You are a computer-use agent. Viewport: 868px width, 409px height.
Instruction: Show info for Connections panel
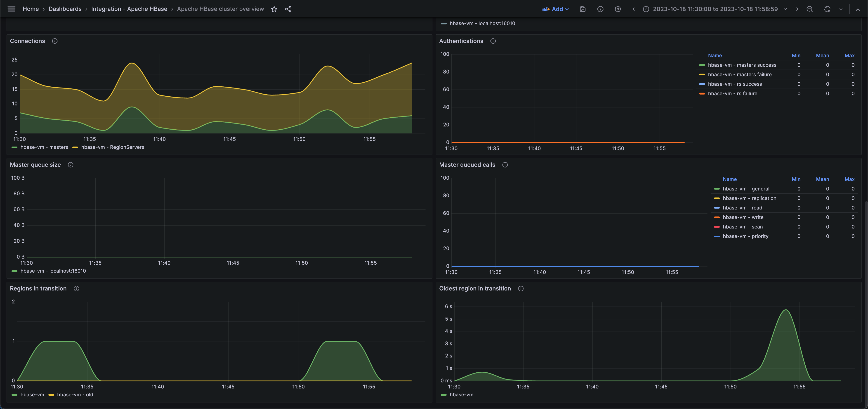pyautogui.click(x=54, y=41)
